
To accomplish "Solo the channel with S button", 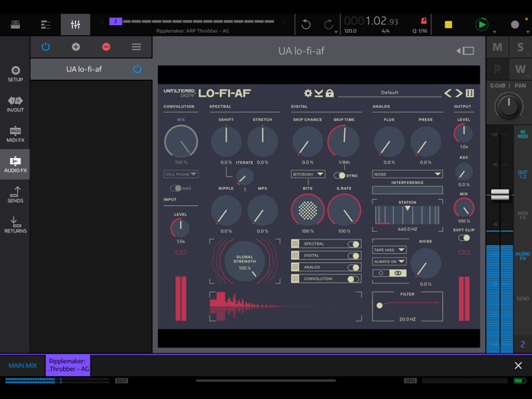I will [521, 47].
